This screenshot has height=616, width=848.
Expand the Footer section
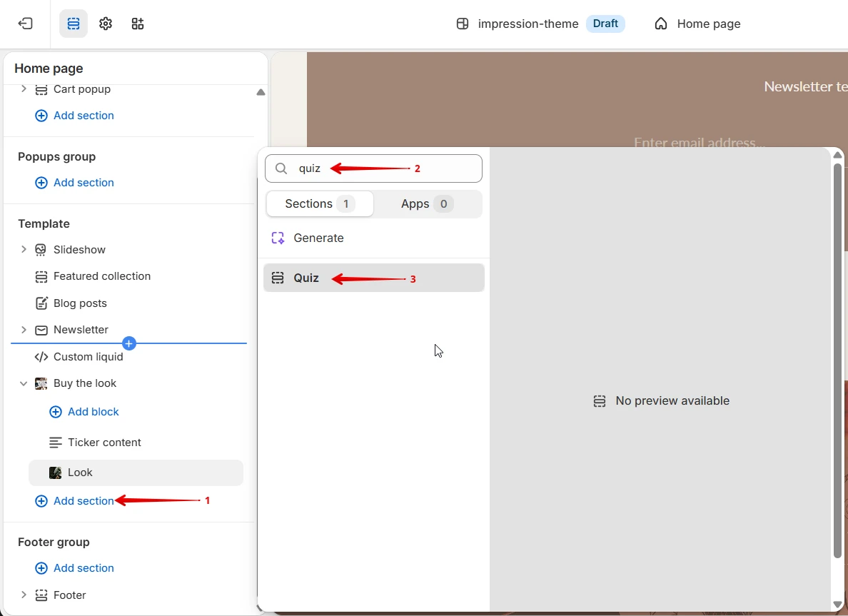click(x=24, y=595)
